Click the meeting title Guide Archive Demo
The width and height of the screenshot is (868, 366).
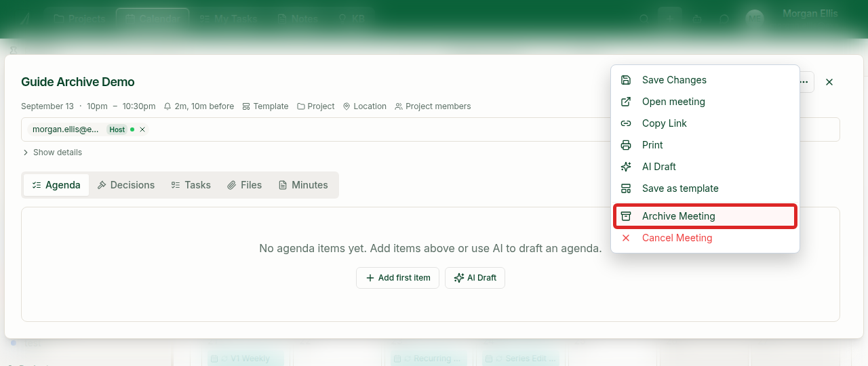(x=78, y=82)
